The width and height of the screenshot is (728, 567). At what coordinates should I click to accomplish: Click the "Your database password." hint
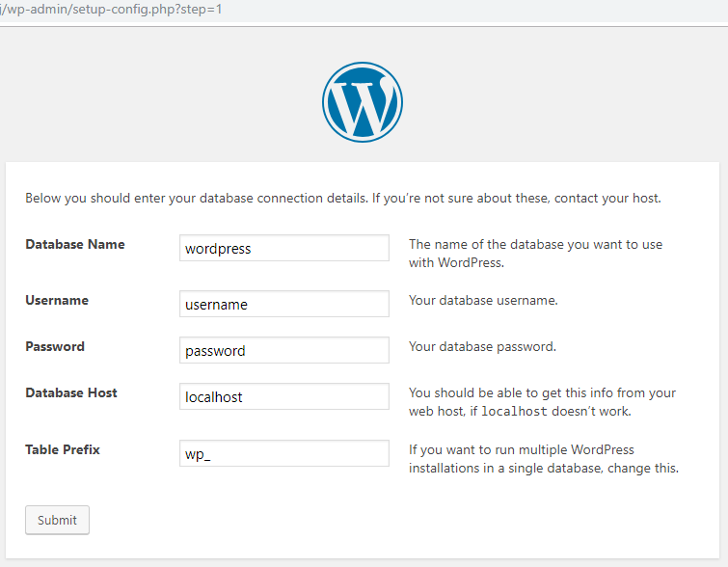(482, 346)
